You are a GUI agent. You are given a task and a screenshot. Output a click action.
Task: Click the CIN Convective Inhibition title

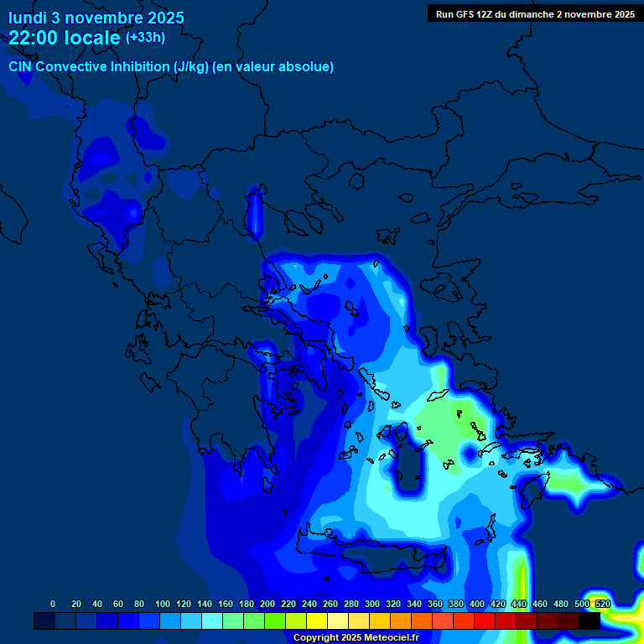[171, 67]
